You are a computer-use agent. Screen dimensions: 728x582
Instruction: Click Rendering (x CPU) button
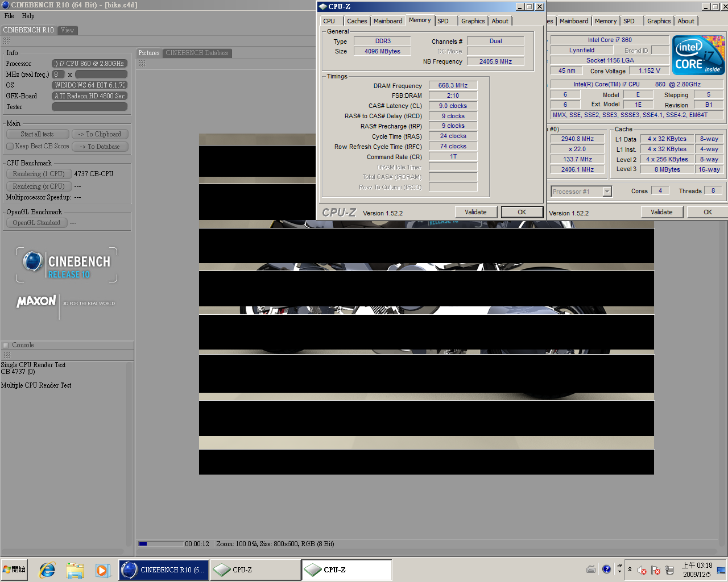pyautogui.click(x=39, y=186)
